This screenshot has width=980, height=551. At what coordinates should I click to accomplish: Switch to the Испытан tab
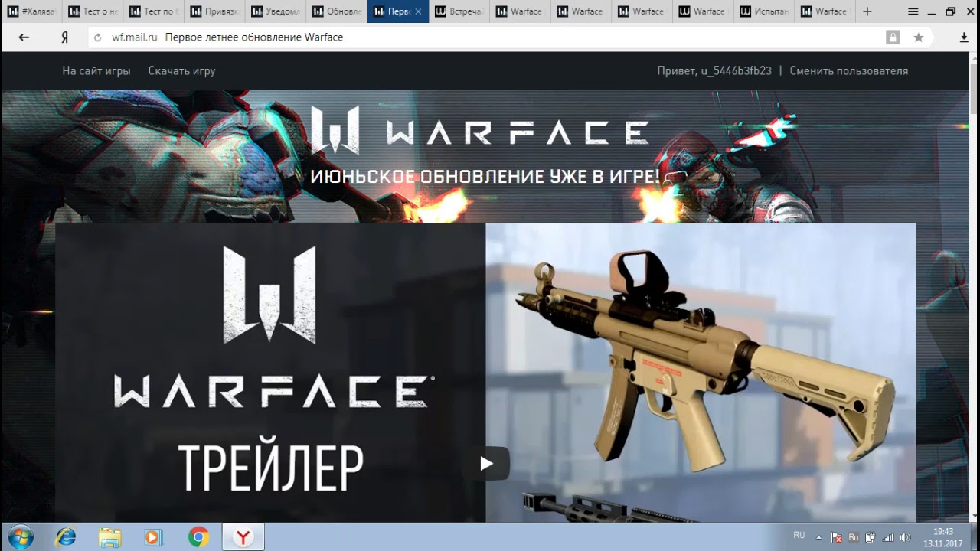click(766, 11)
